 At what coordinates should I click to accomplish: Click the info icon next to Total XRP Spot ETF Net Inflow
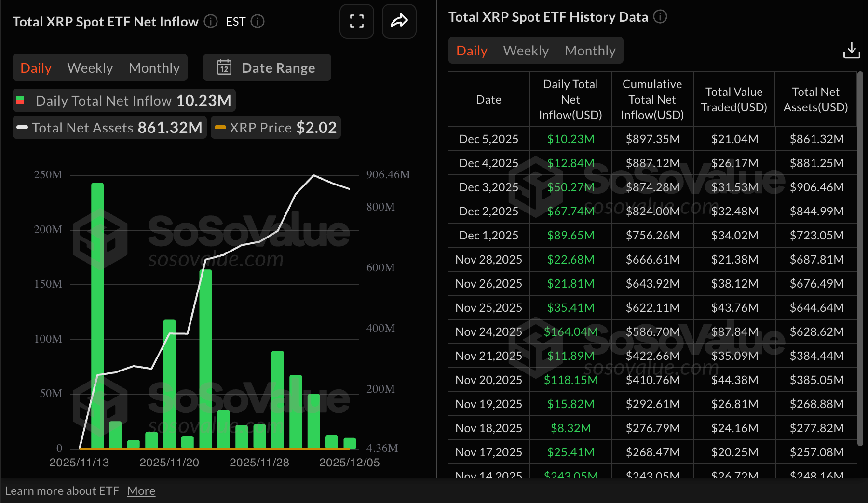point(210,21)
